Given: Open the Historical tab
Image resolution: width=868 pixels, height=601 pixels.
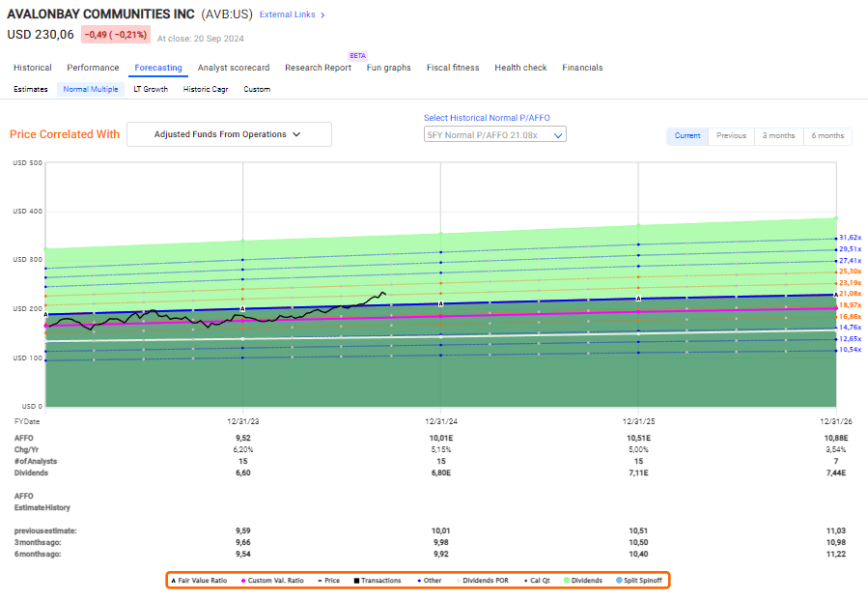Looking at the screenshot, I should 33,68.
